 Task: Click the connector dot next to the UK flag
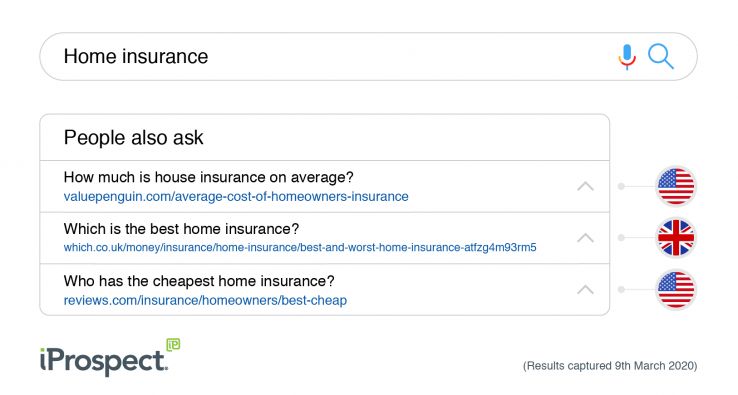[621, 238]
